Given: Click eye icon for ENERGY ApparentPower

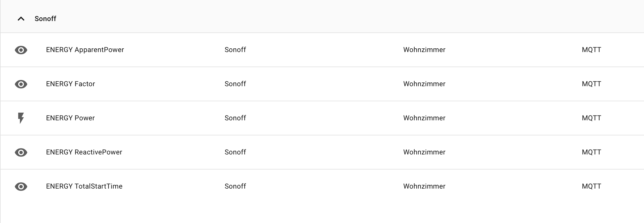Looking at the screenshot, I should (21, 50).
